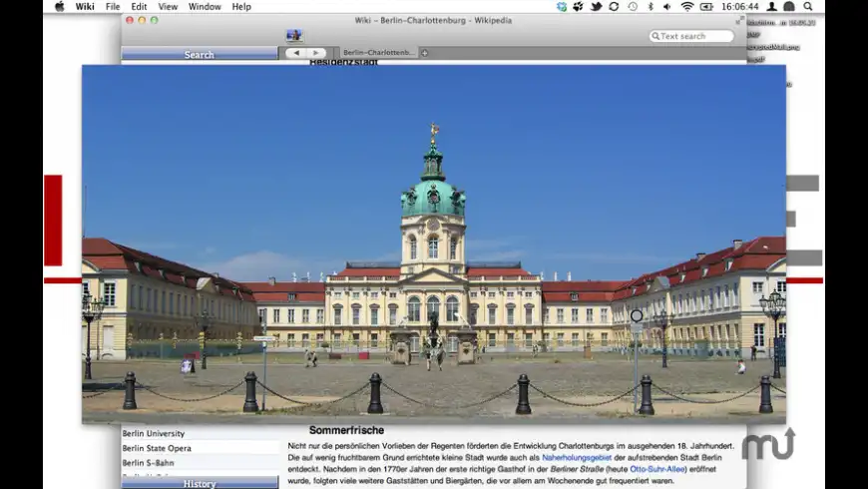
Task: Open the Twitter bird menu bar icon
Action: (x=596, y=7)
